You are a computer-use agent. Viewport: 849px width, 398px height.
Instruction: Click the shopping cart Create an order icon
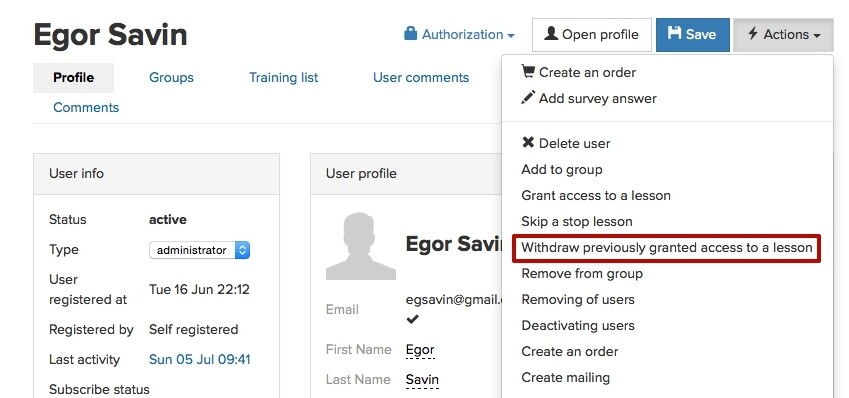pyautogui.click(x=528, y=71)
